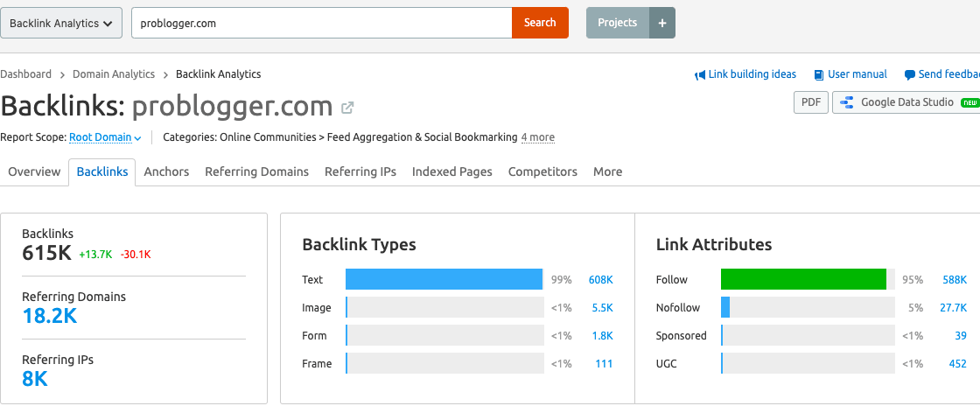Image resolution: width=980 pixels, height=406 pixels.
Task: Click the 452 UGC links count
Action: (957, 364)
